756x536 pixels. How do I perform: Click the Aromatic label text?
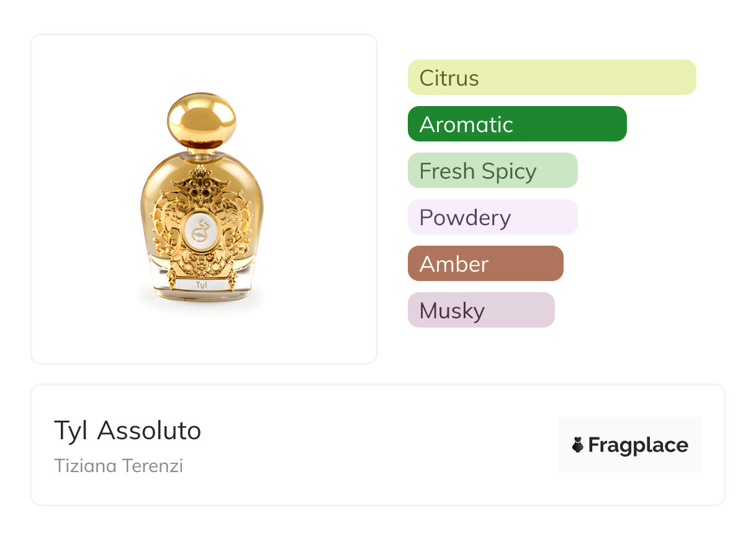[x=466, y=125]
